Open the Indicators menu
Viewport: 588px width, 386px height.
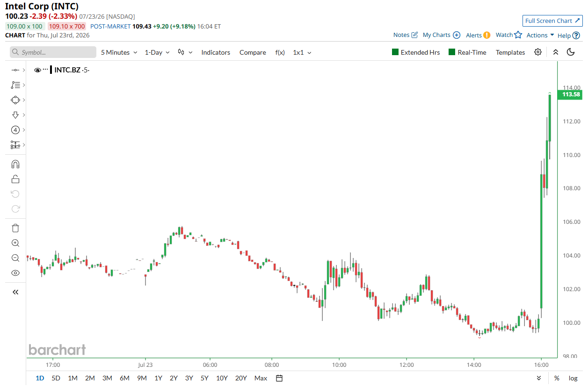[216, 52]
